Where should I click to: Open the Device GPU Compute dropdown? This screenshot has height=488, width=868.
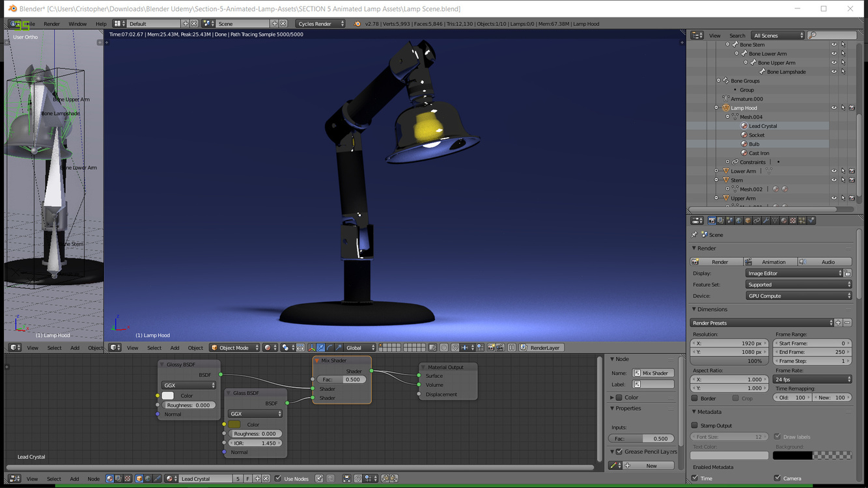[798, 296]
